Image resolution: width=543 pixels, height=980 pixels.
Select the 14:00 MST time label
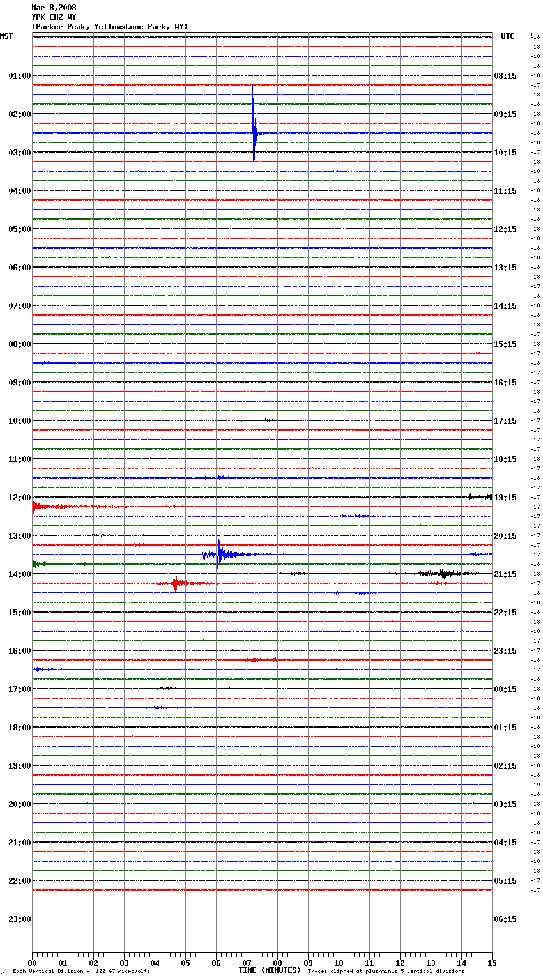19,574
